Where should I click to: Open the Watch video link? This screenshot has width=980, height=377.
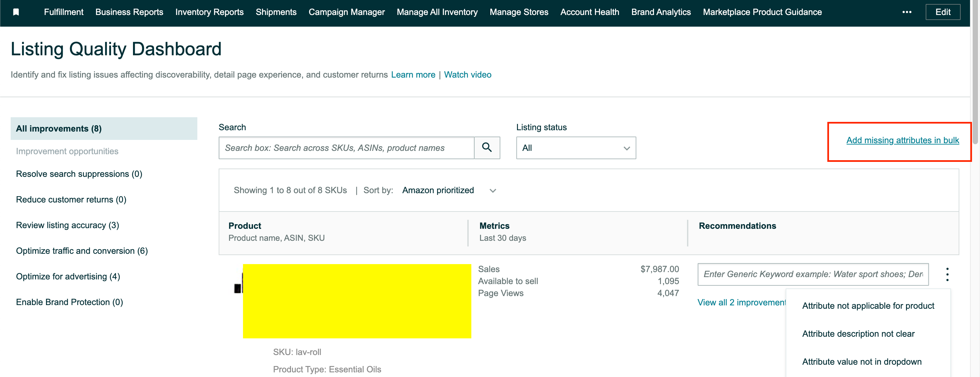467,75
